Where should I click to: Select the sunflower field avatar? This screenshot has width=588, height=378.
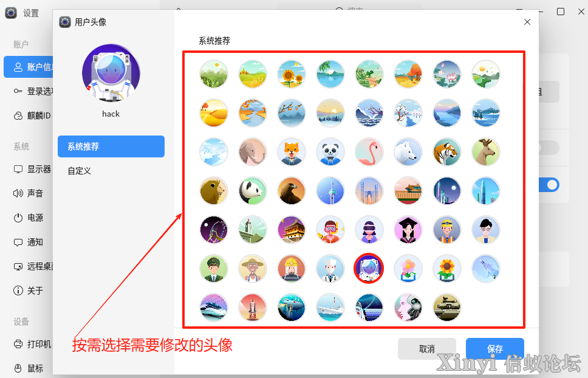click(x=292, y=74)
